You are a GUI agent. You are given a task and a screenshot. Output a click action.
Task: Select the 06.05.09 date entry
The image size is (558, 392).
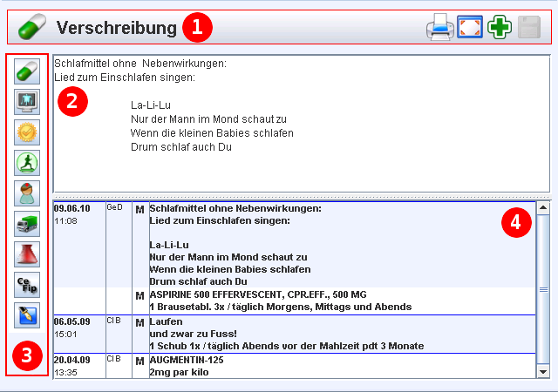71,321
